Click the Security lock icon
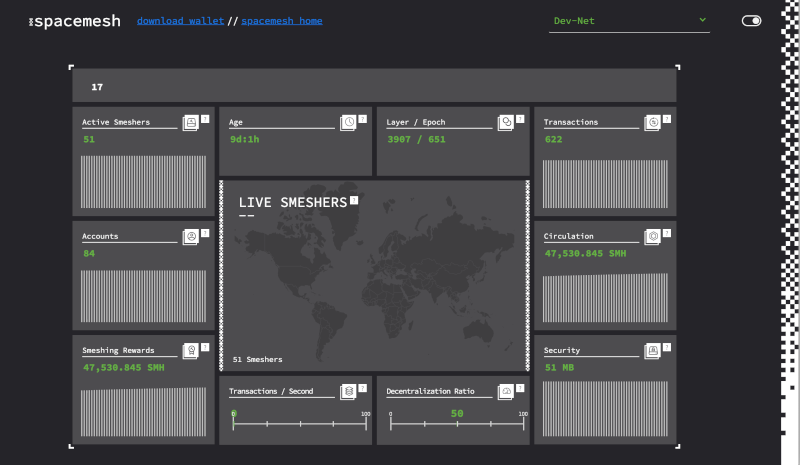 pyautogui.click(x=652, y=351)
